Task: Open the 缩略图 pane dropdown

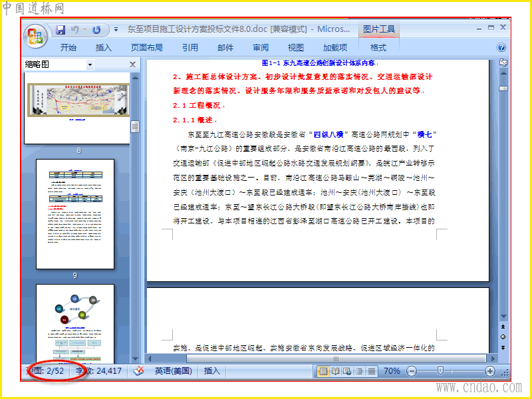Action: tap(90, 65)
